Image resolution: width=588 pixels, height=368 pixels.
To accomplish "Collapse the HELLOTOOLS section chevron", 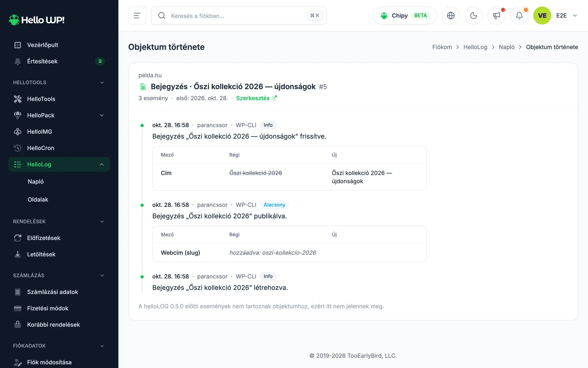I will coord(102,82).
